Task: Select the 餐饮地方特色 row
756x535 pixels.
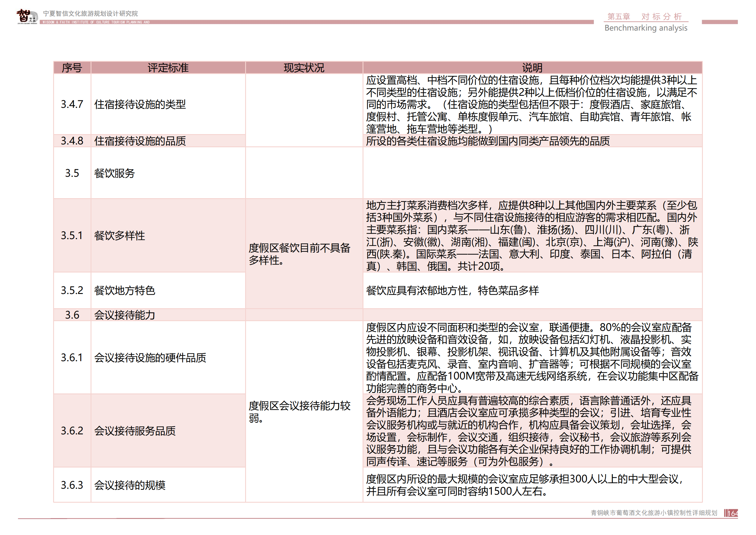Action: [x=125, y=291]
